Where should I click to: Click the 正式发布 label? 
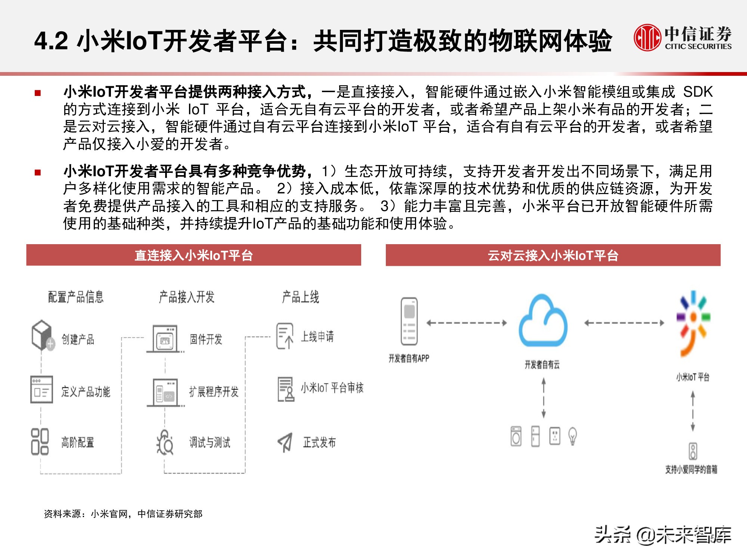[319, 442]
